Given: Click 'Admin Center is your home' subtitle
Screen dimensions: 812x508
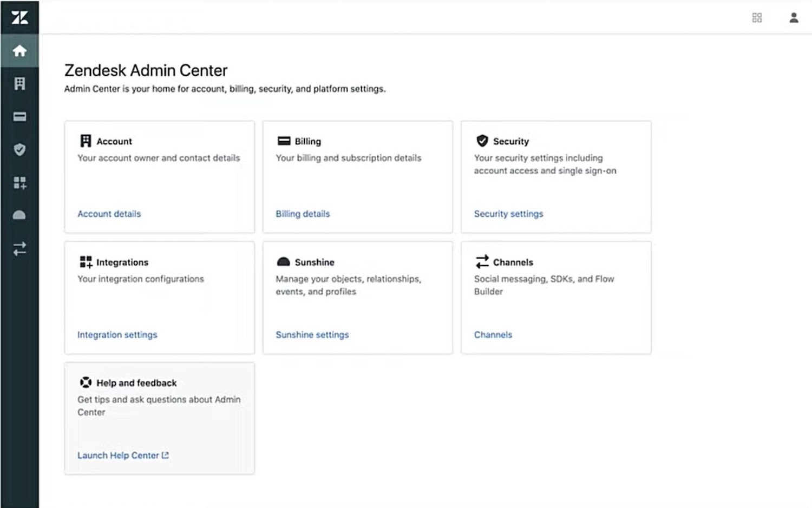Looking at the screenshot, I should (225, 89).
